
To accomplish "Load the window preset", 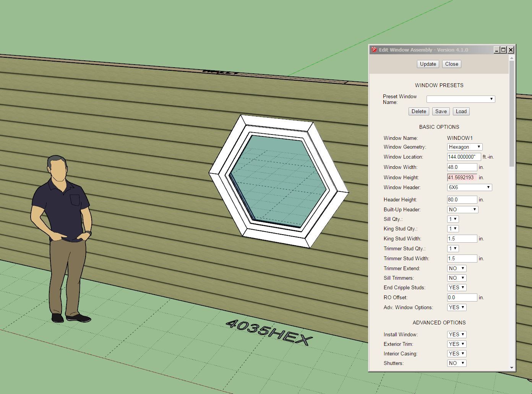I will [x=461, y=111].
